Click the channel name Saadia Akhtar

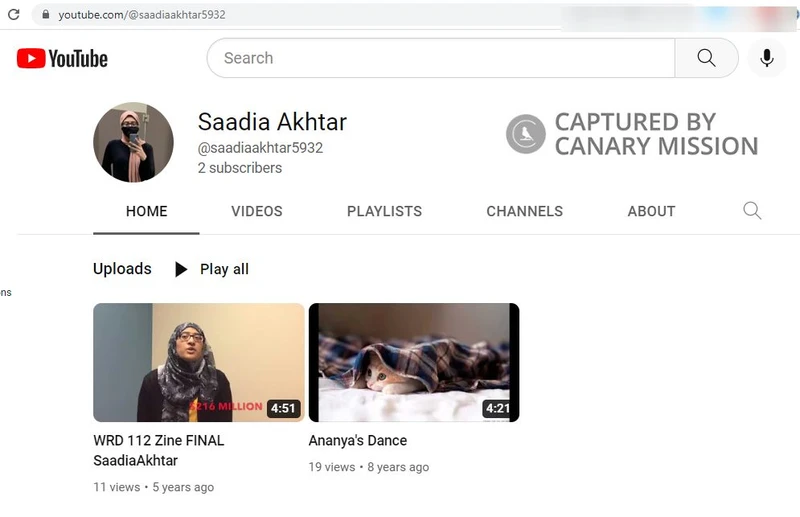tap(272, 122)
